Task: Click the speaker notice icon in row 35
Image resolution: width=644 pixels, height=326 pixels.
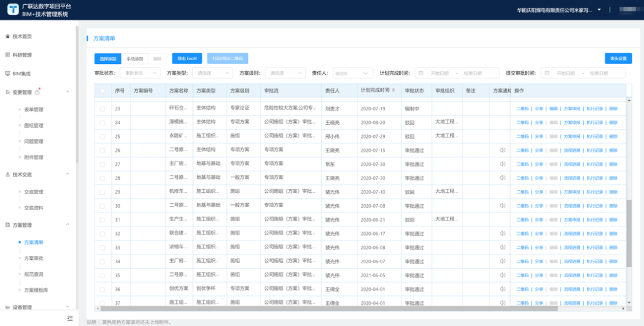Action: pyautogui.click(x=502, y=275)
